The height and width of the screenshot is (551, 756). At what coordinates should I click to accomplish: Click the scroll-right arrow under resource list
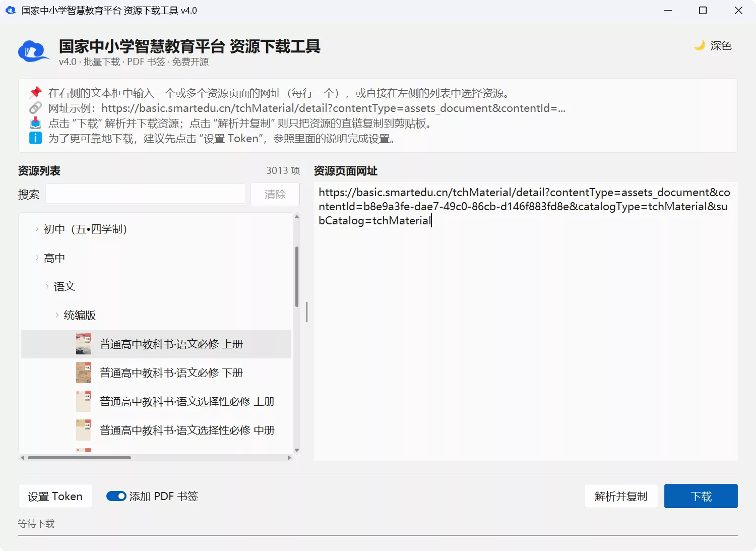point(289,458)
